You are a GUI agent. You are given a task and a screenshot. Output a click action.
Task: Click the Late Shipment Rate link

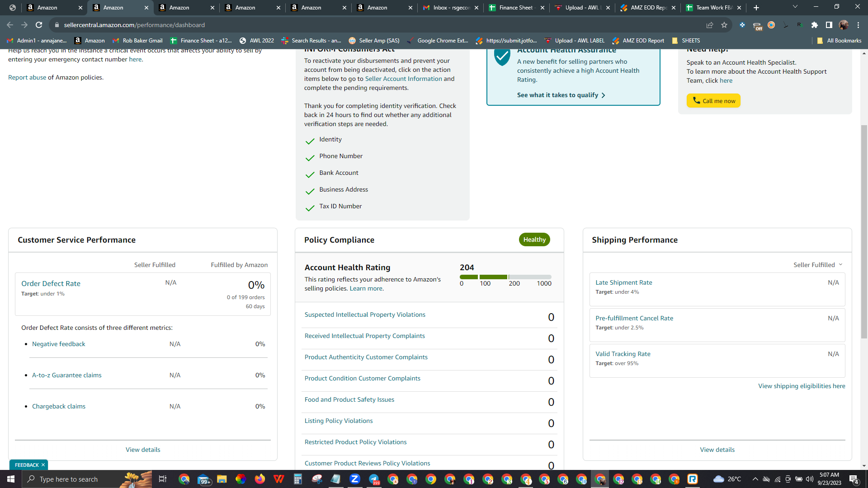tap(623, 282)
